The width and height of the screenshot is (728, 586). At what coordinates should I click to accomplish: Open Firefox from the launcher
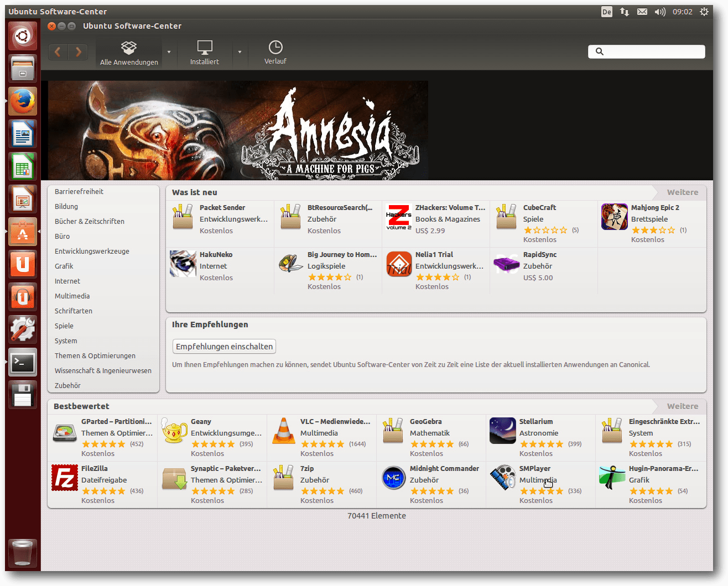(23, 101)
